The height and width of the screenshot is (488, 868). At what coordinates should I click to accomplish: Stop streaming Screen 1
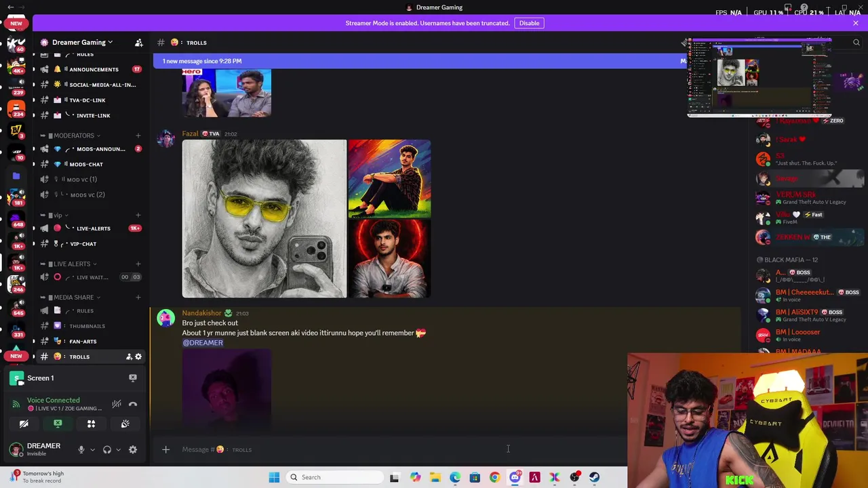tap(133, 378)
